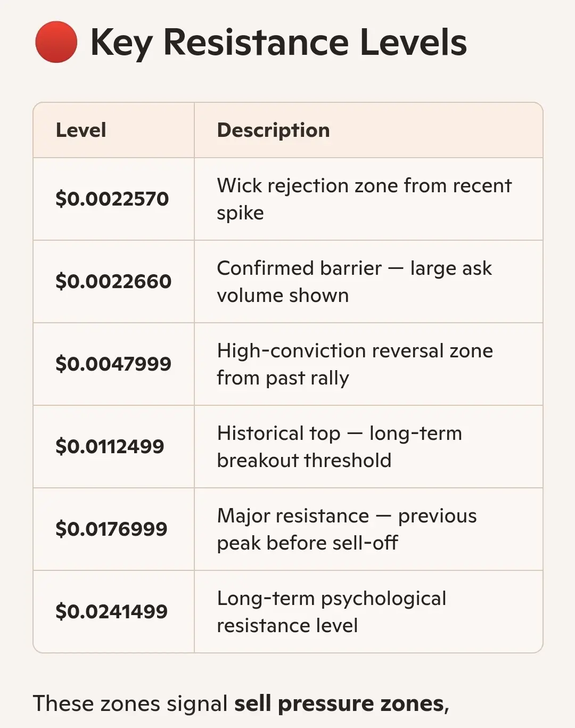This screenshot has width=575, height=728.
Task: Click Major resistance previous peak description
Action: pyautogui.click(x=347, y=529)
